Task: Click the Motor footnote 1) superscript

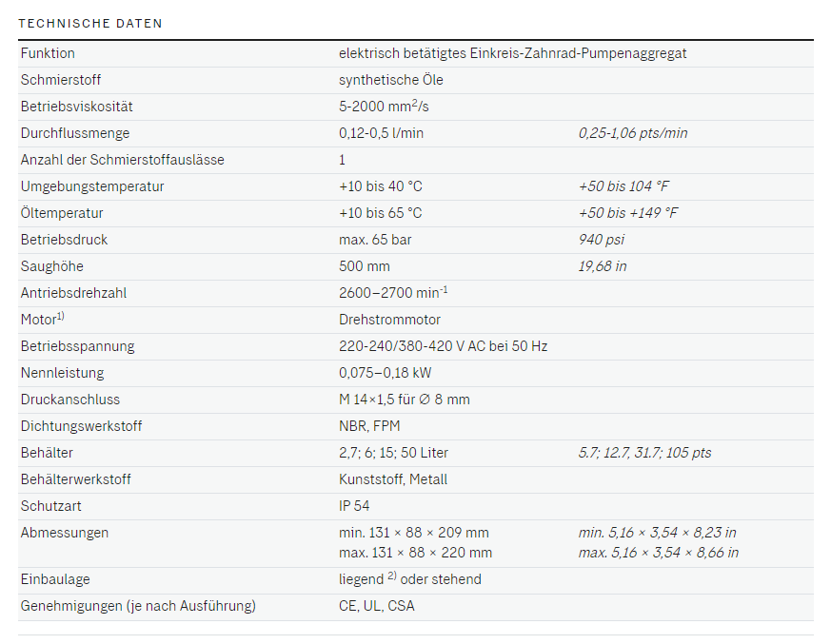Action: 60,316
